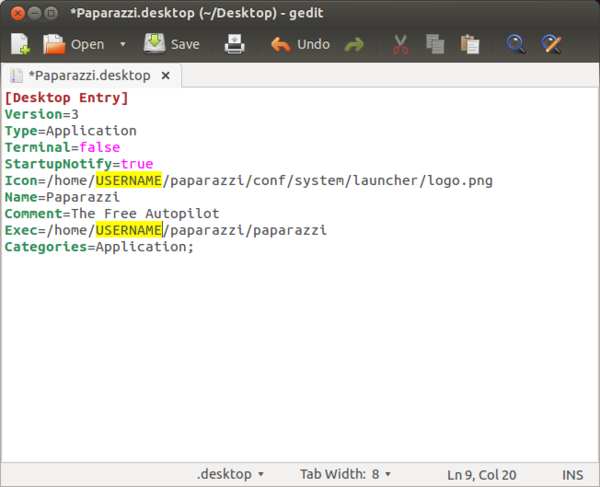Save the file using the Save button
This screenshot has height=487, width=600.
click(172, 44)
